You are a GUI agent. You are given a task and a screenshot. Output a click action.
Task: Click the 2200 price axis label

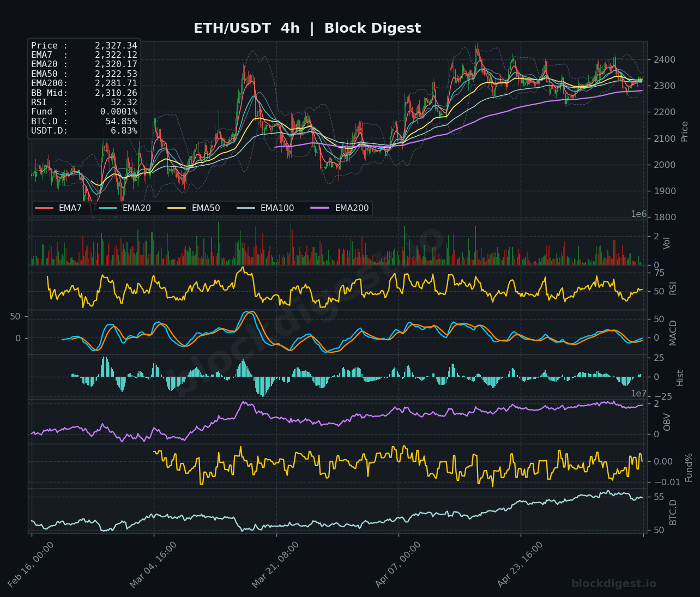(x=665, y=112)
